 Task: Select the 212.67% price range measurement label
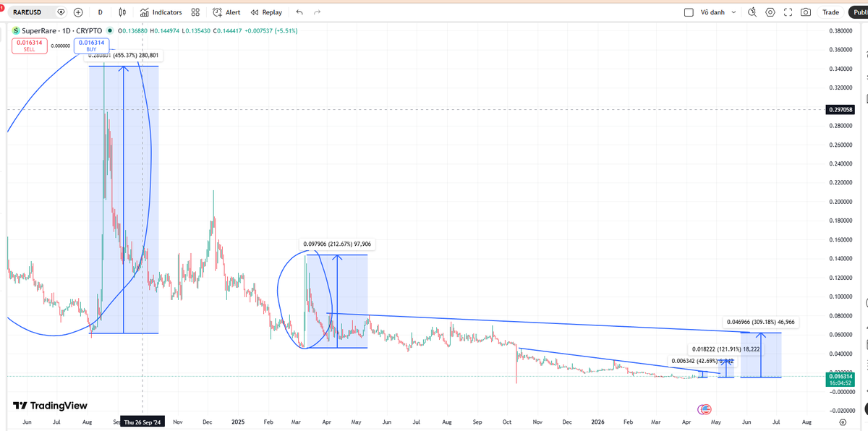(336, 244)
